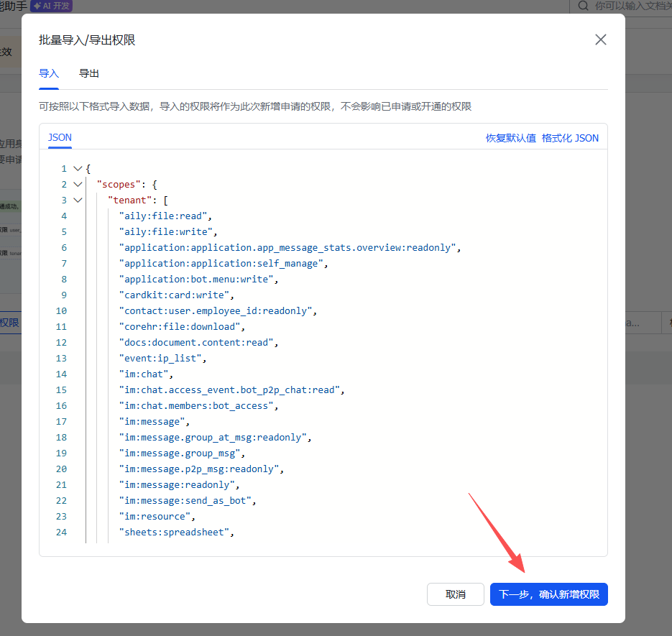
Task: Click the AI 开发 badge
Action: (x=51, y=6)
